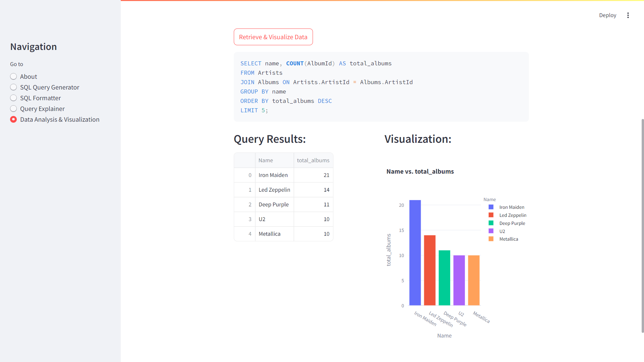Image resolution: width=644 pixels, height=362 pixels.
Task: Hide U2 from the bar chart legend
Action: pyautogui.click(x=502, y=231)
